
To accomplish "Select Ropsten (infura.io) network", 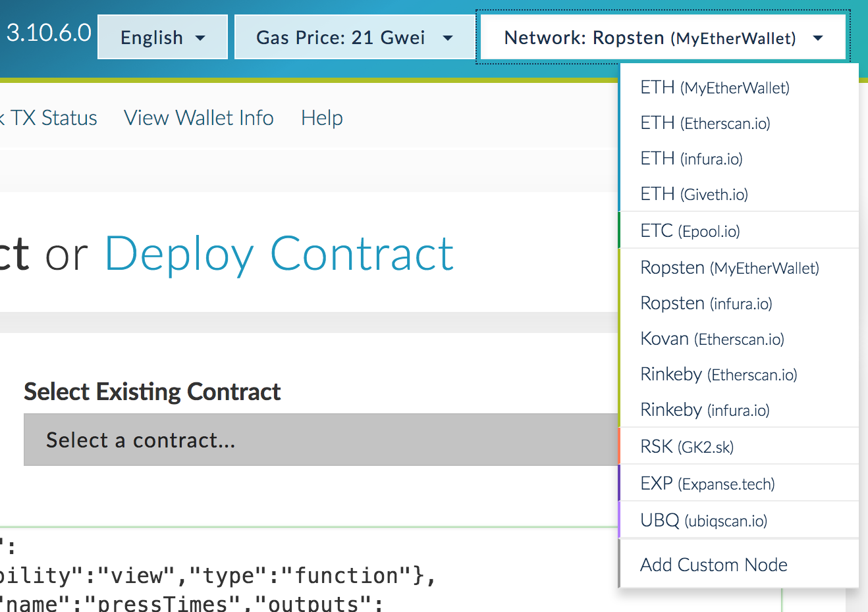I will (x=740, y=303).
